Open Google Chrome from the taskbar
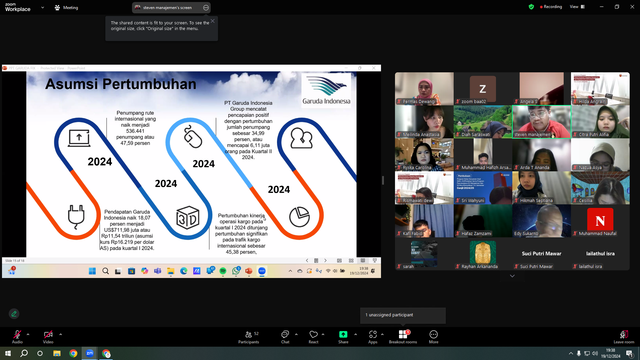640x360 pixels. pyautogui.click(x=73, y=353)
